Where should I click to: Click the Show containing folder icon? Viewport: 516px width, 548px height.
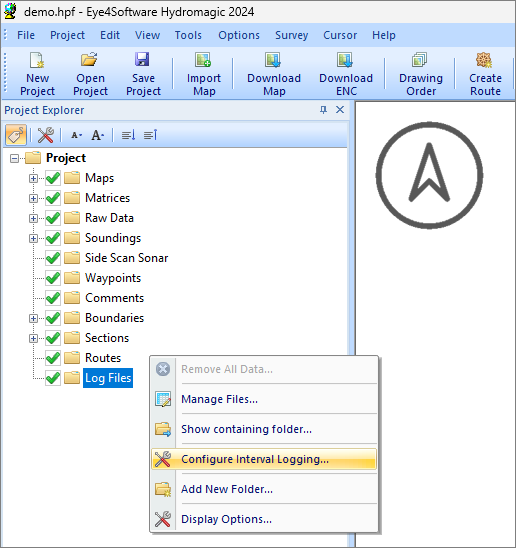tap(163, 429)
